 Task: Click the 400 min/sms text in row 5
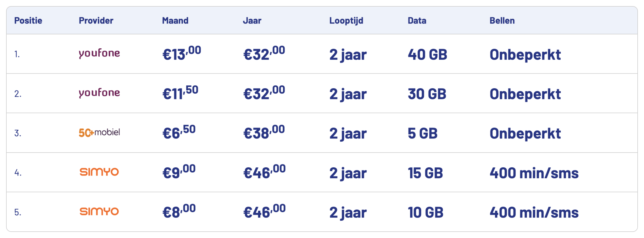(x=534, y=213)
